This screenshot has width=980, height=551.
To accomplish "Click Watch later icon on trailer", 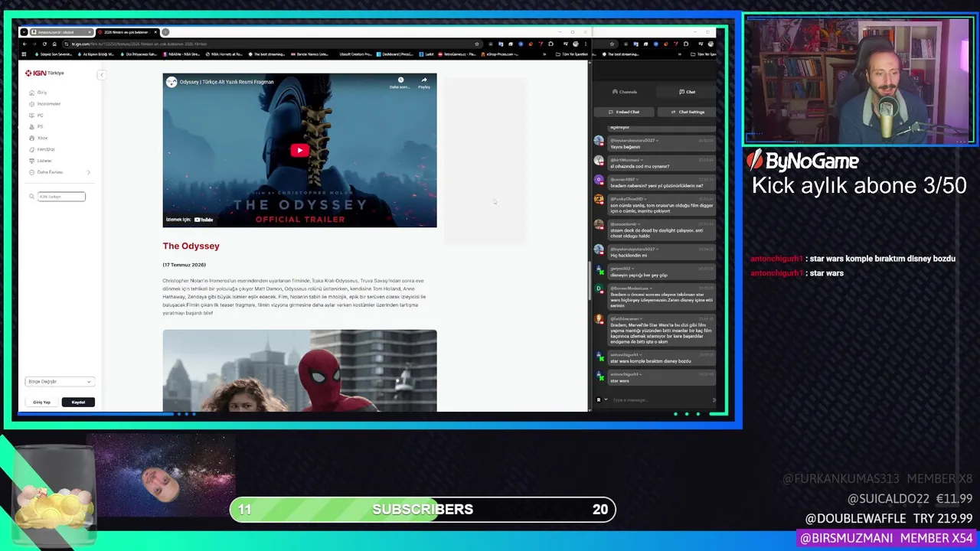I will [400, 81].
